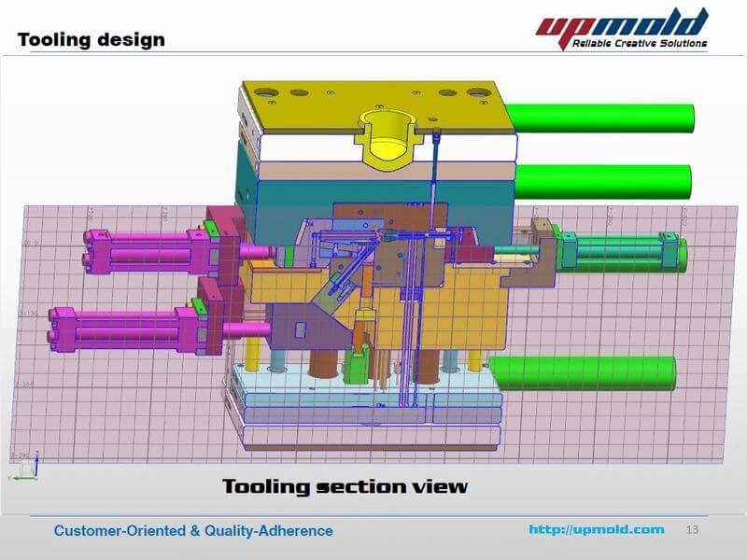747x560 pixels.
Task: Pick the large hole at top-left of yellow plate
Action: click(267, 93)
